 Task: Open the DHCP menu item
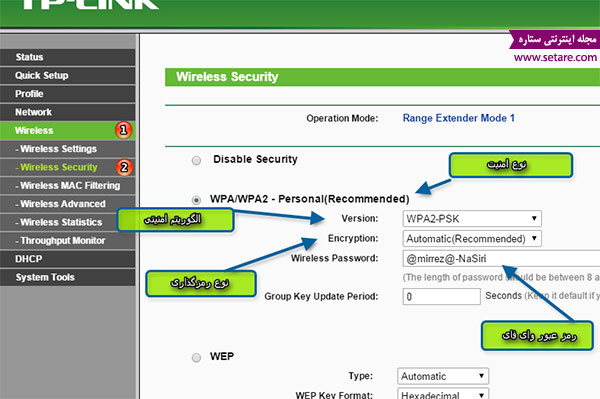[67, 259]
